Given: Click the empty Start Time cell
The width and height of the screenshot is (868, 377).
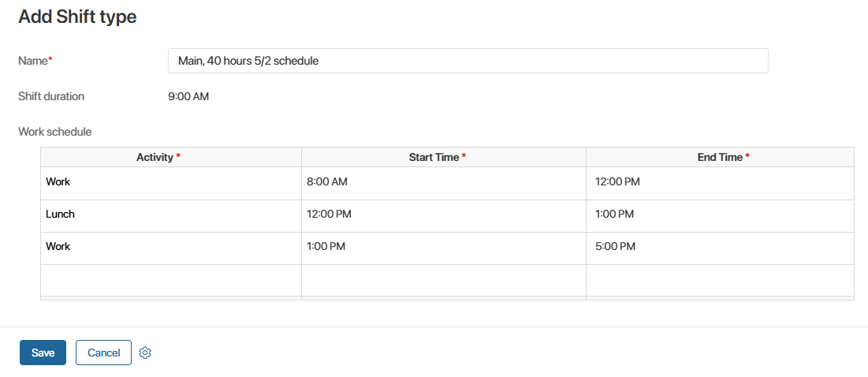Looking at the screenshot, I should tap(443, 280).
